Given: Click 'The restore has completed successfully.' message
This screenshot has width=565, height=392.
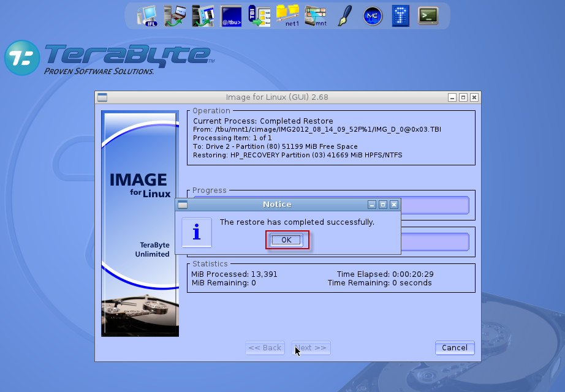Looking at the screenshot, I should pos(297,222).
